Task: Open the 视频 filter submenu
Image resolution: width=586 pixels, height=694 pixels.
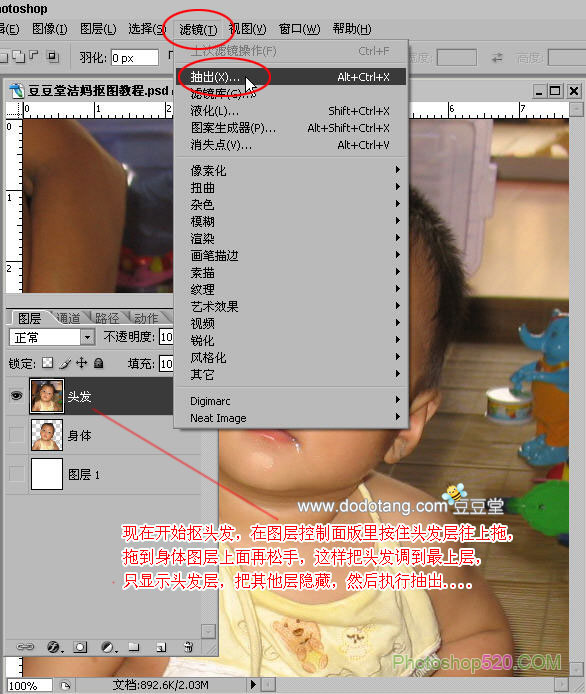Action: click(x=290, y=324)
